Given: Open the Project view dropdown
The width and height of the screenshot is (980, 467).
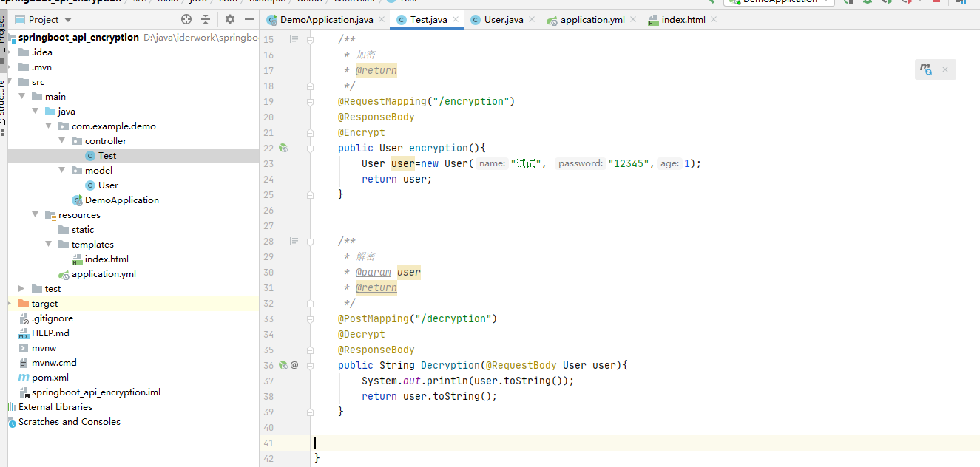Looking at the screenshot, I should (x=68, y=20).
